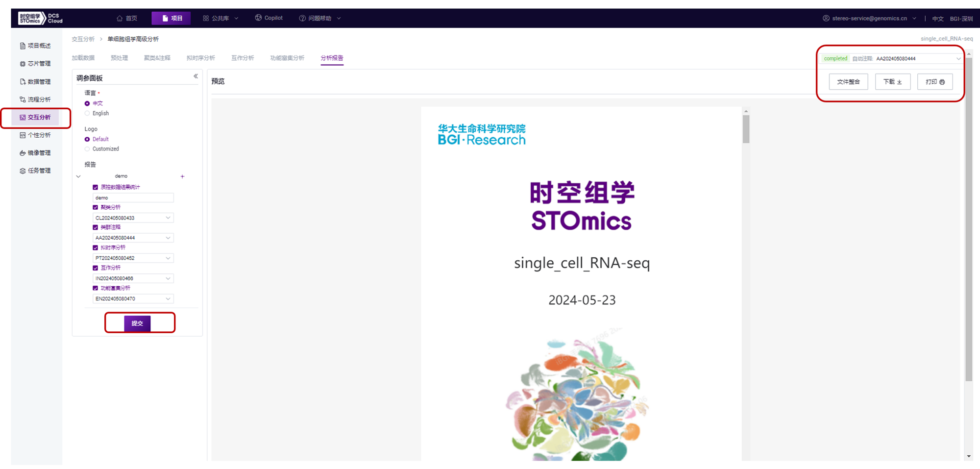Viewport: 980px width, 469px height.
Task: Open 芯片管理 chip management
Action: (x=35, y=64)
